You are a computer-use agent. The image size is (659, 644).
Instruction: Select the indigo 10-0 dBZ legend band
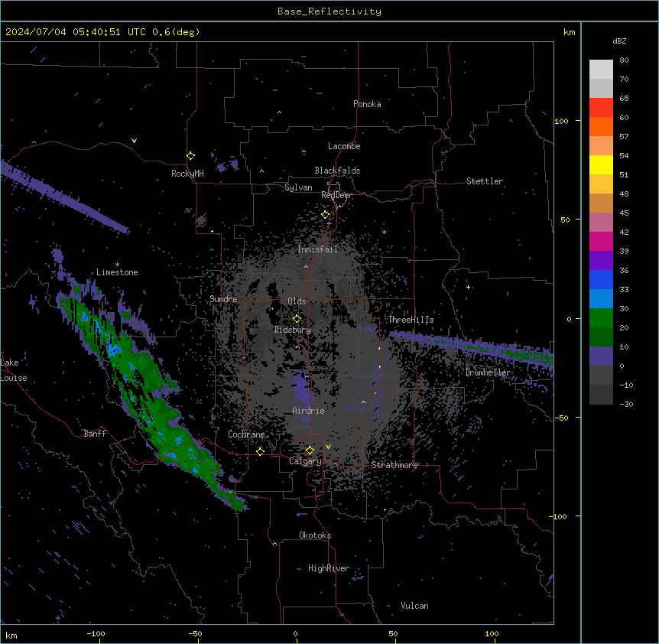(x=601, y=356)
